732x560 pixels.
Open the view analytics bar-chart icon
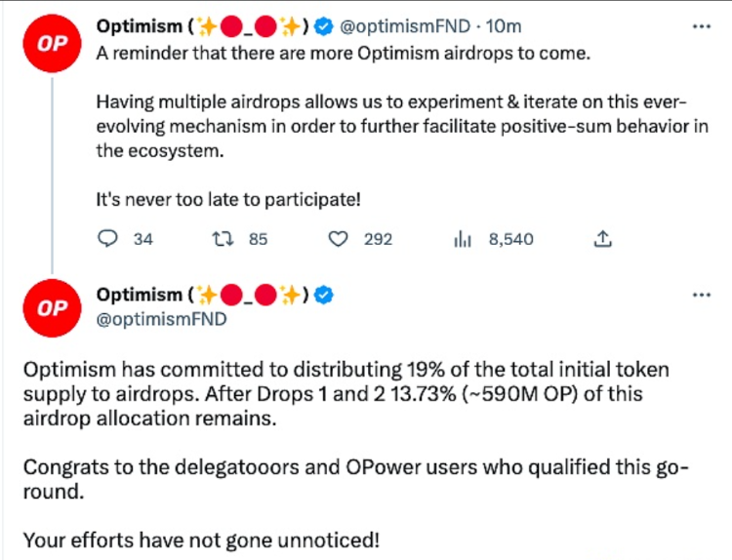click(x=463, y=239)
